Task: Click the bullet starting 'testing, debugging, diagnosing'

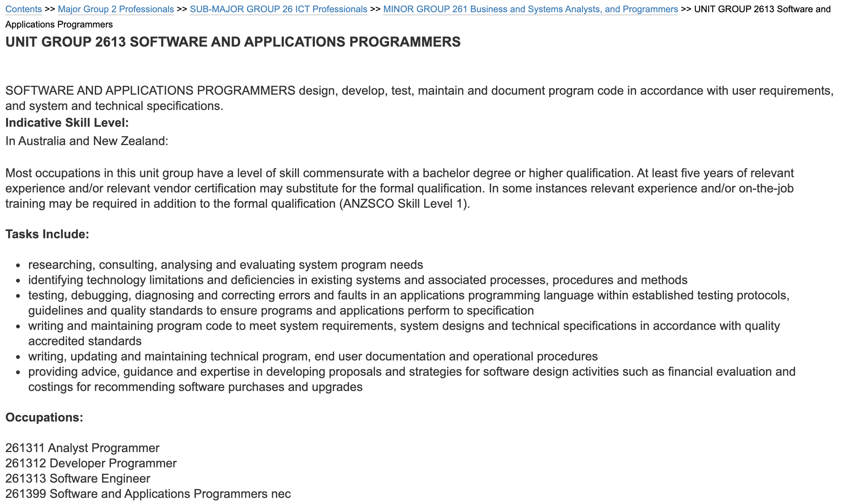Action: [x=409, y=303]
